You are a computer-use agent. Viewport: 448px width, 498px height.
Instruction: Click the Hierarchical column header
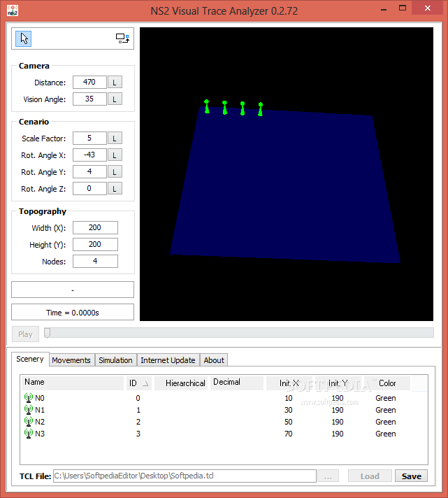[181, 383]
